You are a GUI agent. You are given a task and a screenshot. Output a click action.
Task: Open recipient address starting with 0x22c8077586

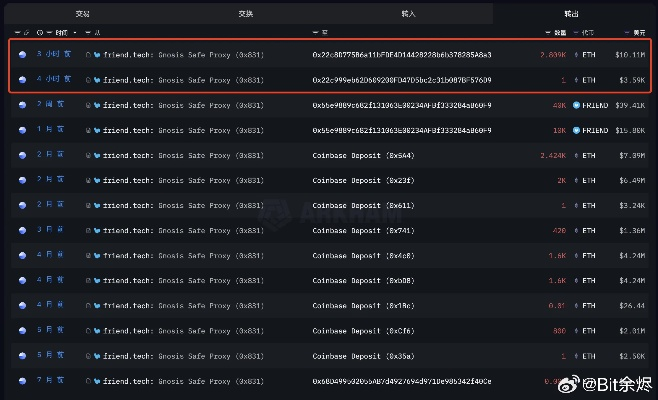click(x=401, y=54)
